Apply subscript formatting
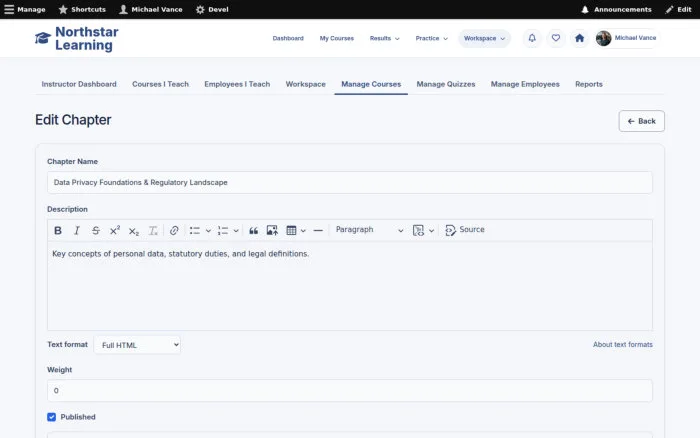 [133, 230]
